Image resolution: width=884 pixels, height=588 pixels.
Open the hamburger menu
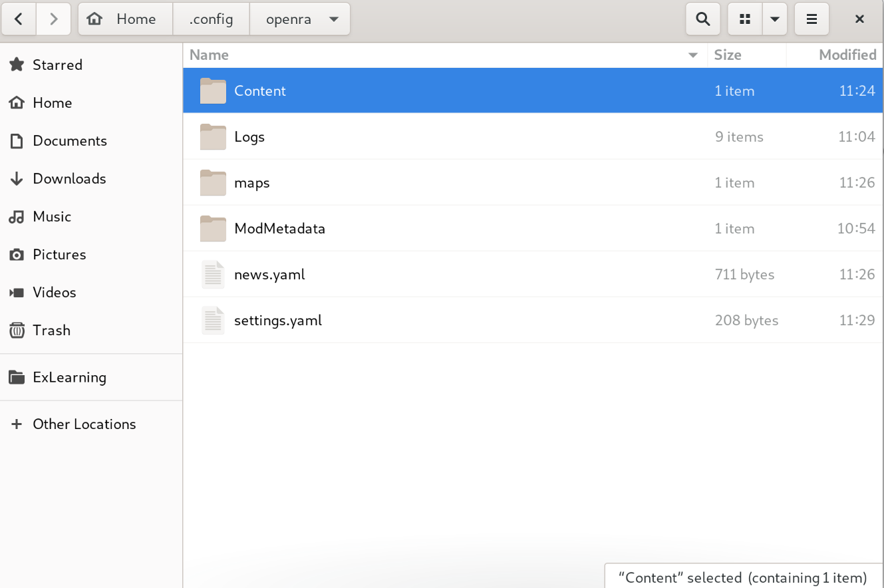(811, 19)
